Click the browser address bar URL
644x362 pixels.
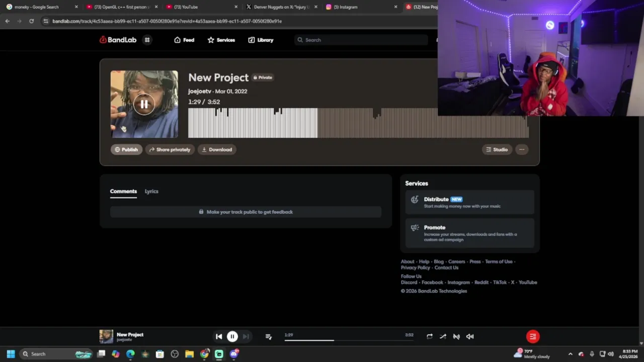point(167,21)
